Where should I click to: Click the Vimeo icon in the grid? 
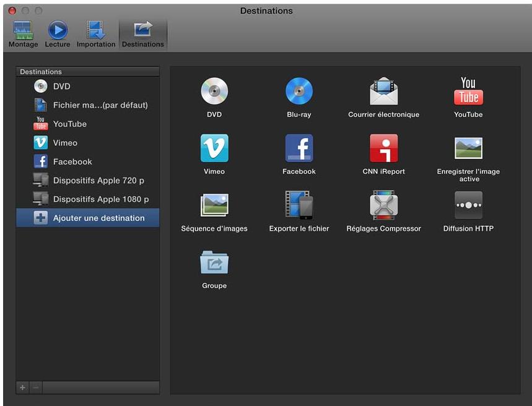pyautogui.click(x=214, y=148)
